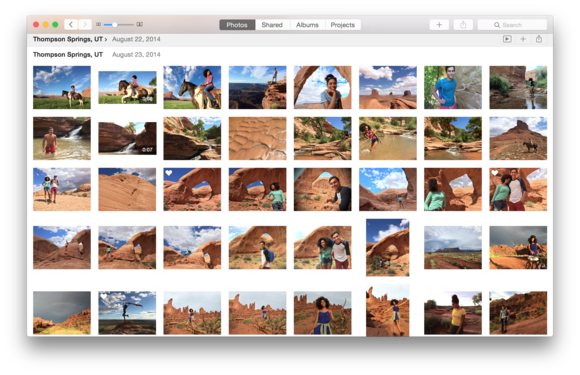Select the Projects tab
Screen dimensions: 580x375
click(x=343, y=25)
